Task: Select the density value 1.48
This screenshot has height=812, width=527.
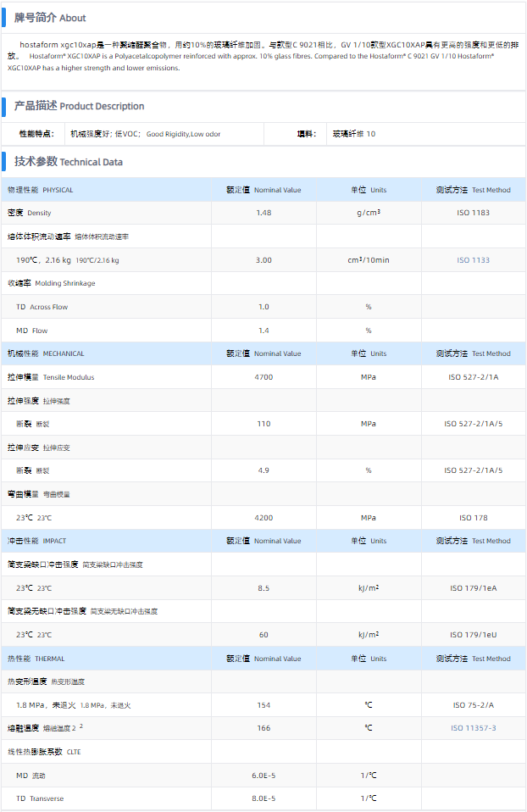Action: [x=263, y=213]
